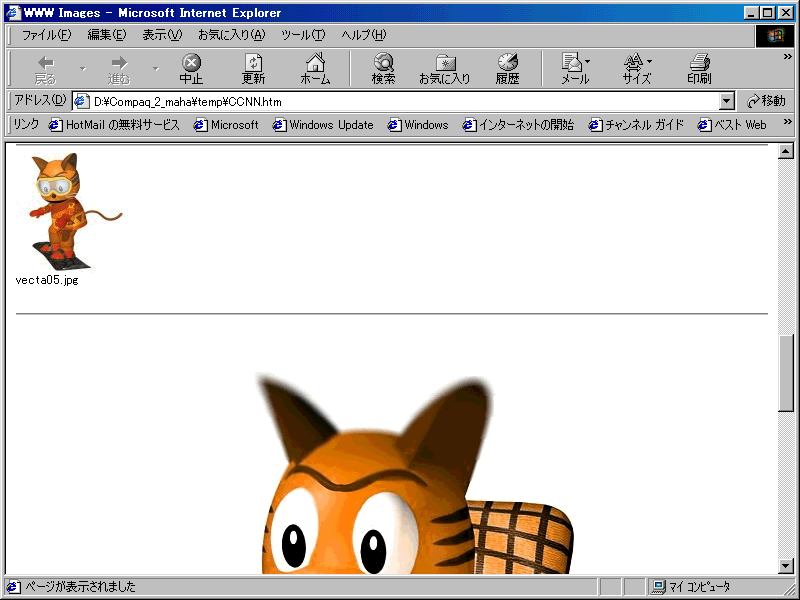Open インターネットの開始 link
This screenshot has width=800, height=600.
[518, 124]
